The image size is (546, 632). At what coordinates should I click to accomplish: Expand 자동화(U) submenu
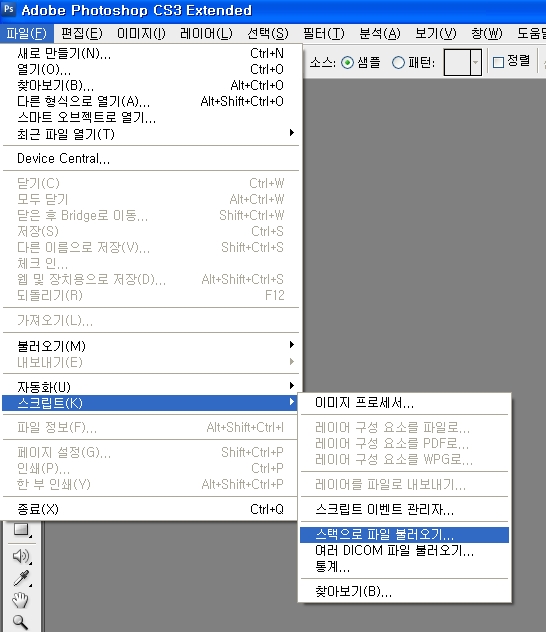point(150,387)
